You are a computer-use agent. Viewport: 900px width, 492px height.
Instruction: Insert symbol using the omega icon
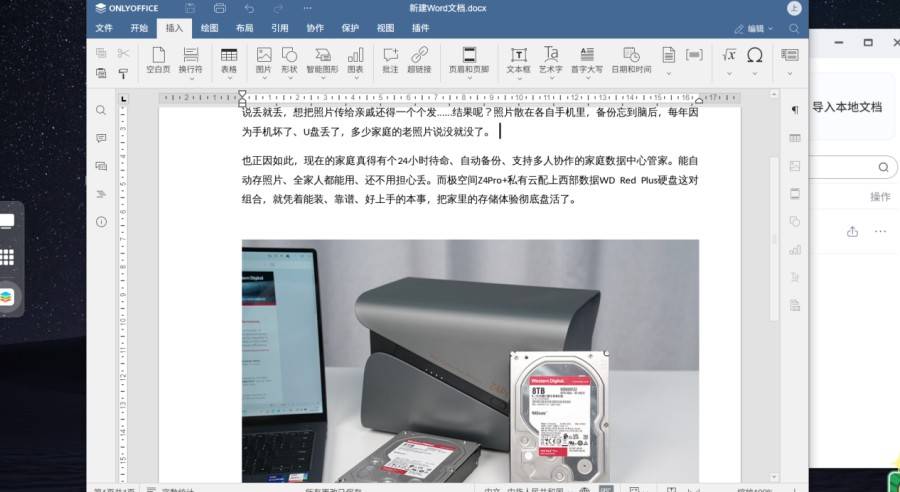755,55
